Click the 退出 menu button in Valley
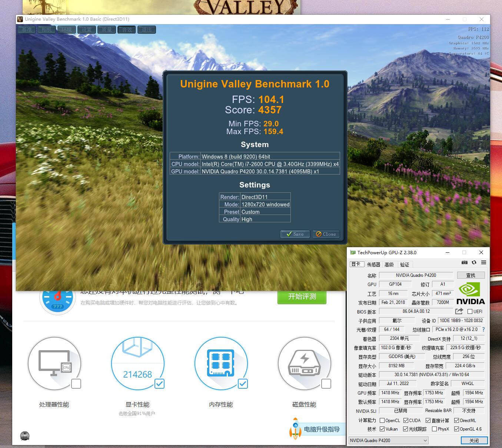This screenshot has height=448, width=502. [147, 30]
